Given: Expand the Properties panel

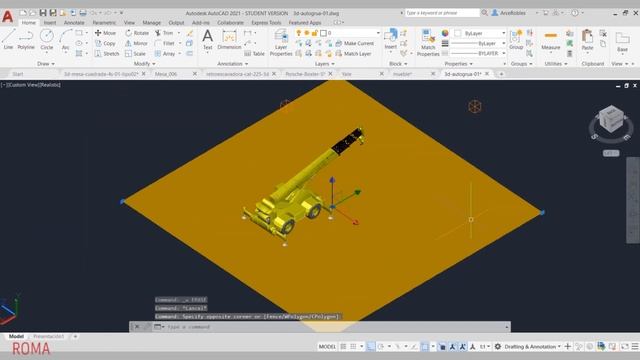Looking at the screenshot, I should 458,64.
